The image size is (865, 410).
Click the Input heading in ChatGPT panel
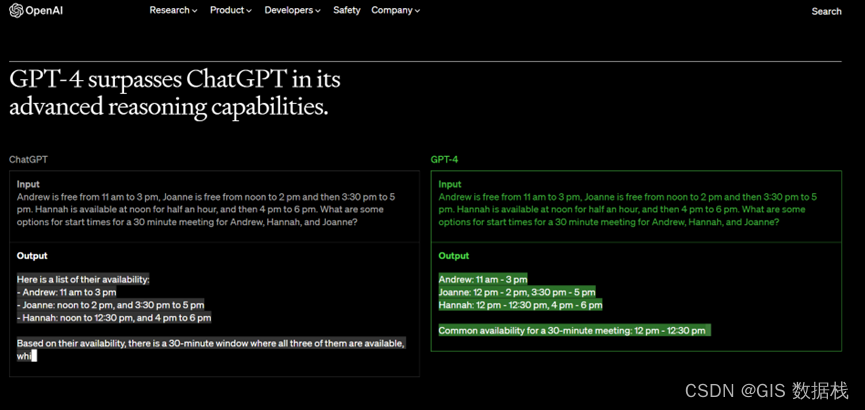point(28,184)
